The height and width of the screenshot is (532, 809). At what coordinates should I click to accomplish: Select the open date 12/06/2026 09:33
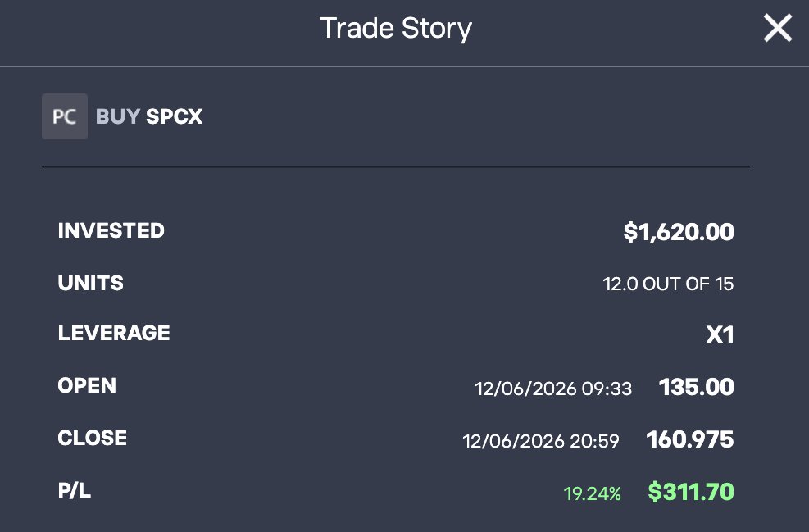553,389
